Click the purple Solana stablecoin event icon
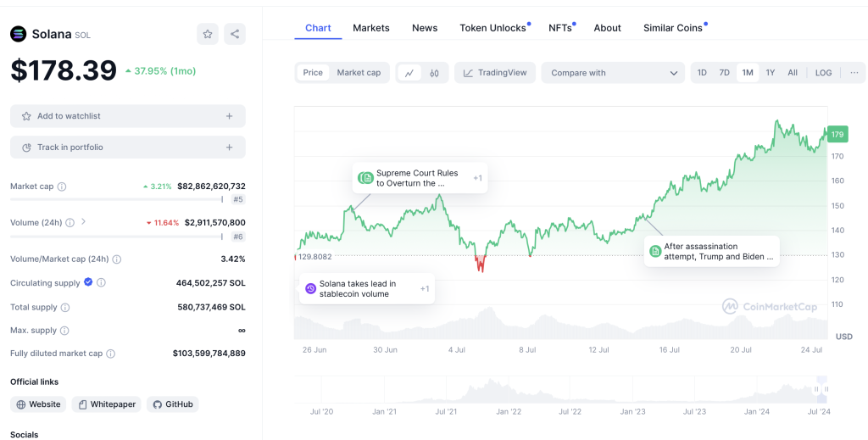 (x=310, y=288)
